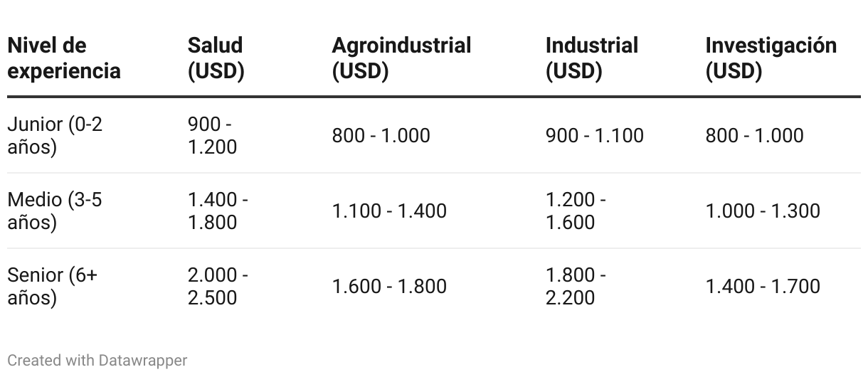Select the Medio Investigación cell '1.000 - 1.300'
The image size is (868, 377).
(x=763, y=211)
